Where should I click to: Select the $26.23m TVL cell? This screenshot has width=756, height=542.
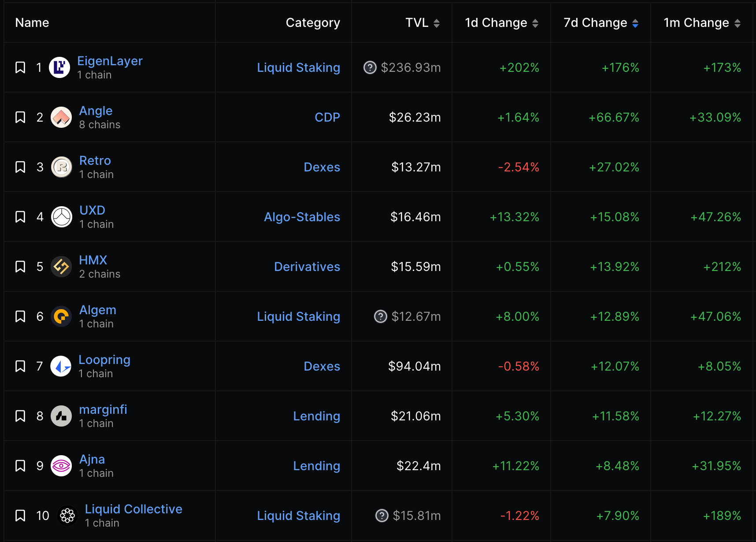tap(415, 117)
